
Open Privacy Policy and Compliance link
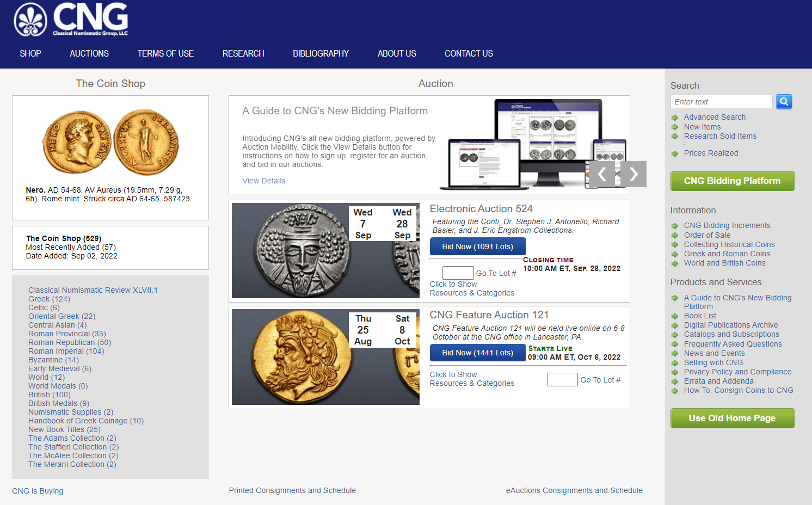[x=737, y=372]
